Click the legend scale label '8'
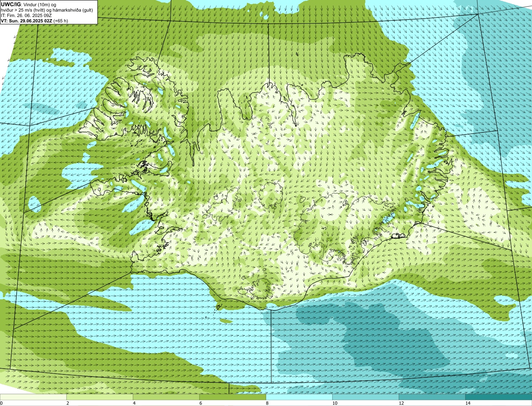The image size is (532, 406). tap(267, 403)
